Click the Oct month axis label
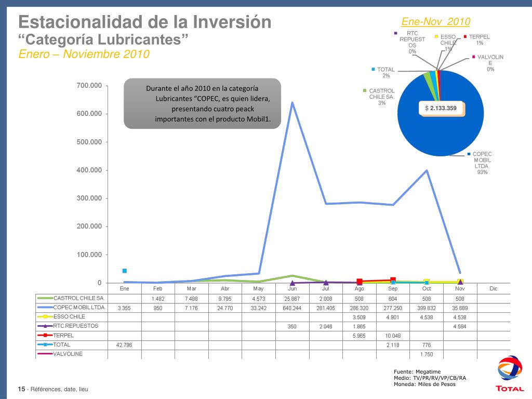The image size is (532, 399). 427,289
